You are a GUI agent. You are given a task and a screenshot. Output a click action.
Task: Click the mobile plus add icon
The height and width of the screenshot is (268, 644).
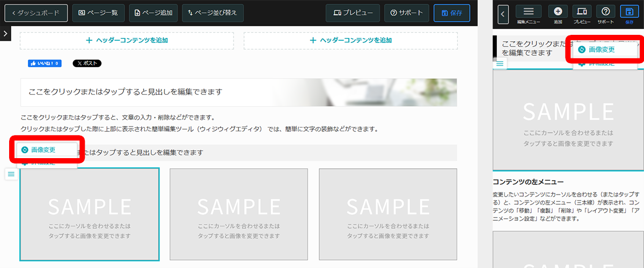(558, 12)
